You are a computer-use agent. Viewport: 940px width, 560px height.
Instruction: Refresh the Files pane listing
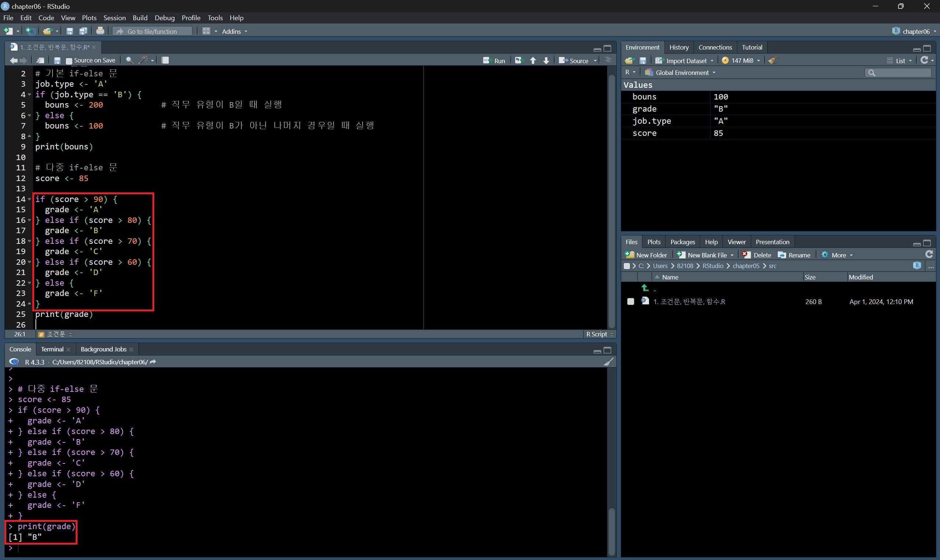(929, 254)
